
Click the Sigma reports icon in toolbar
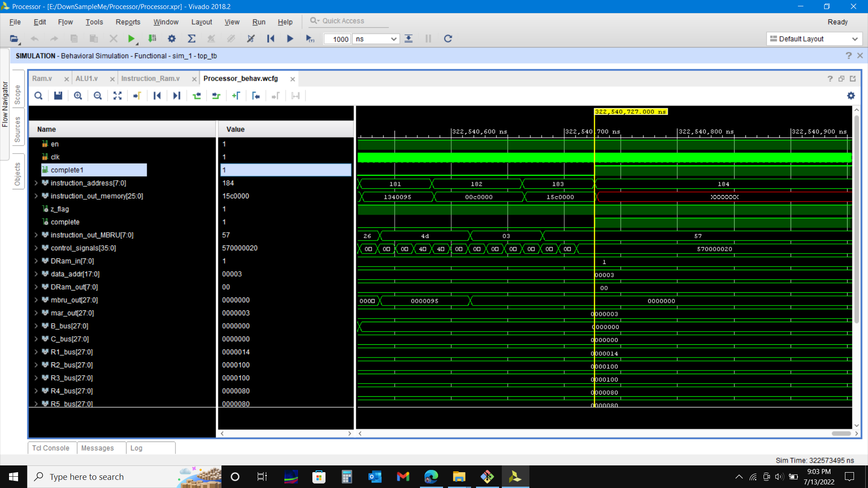pos(191,39)
